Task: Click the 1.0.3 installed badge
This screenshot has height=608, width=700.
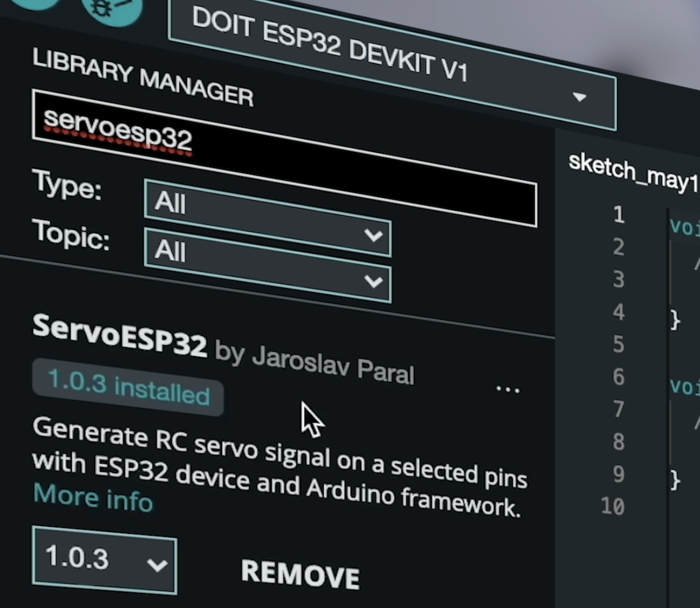Action: click(128, 387)
